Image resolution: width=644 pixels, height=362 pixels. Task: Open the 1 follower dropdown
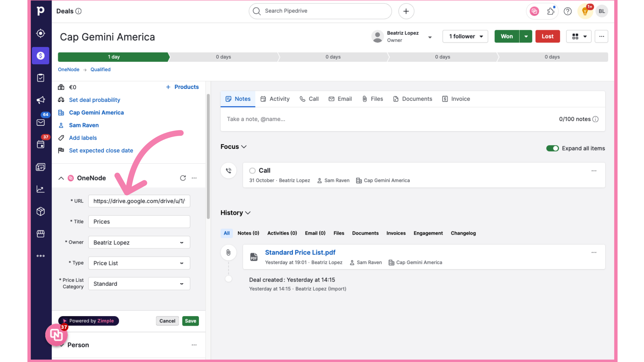pyautogui.click(x=465, y=36)
